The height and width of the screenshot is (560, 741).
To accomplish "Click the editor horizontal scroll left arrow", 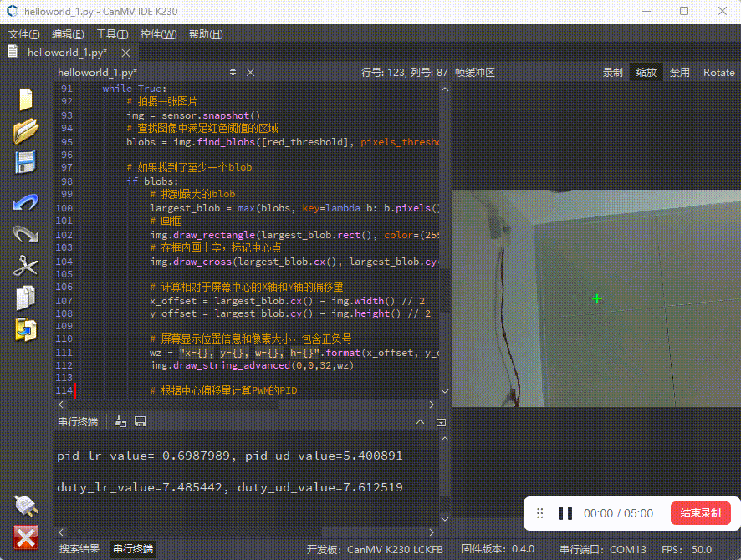I will (61, 405).
